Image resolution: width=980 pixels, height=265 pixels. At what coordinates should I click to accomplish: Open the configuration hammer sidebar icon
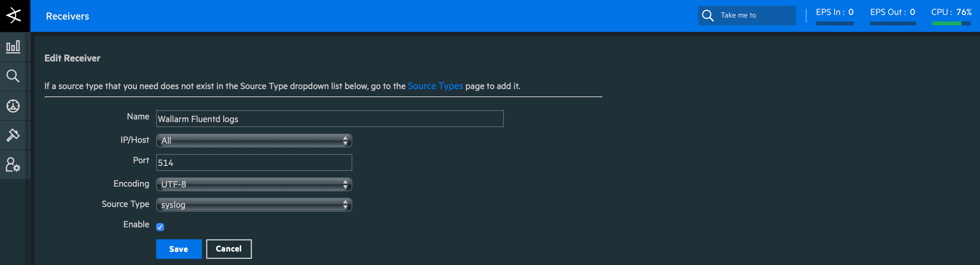point(13,135)
